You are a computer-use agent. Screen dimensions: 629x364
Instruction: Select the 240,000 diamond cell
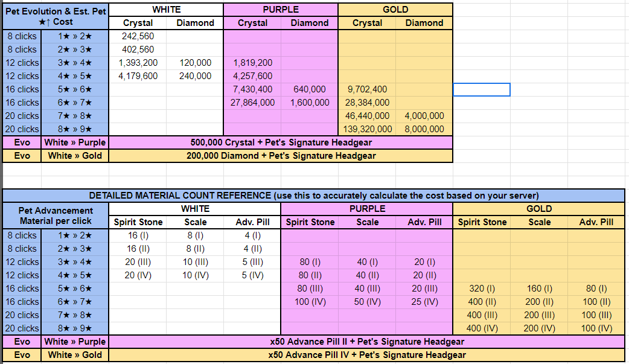click(x=195, y=76)
